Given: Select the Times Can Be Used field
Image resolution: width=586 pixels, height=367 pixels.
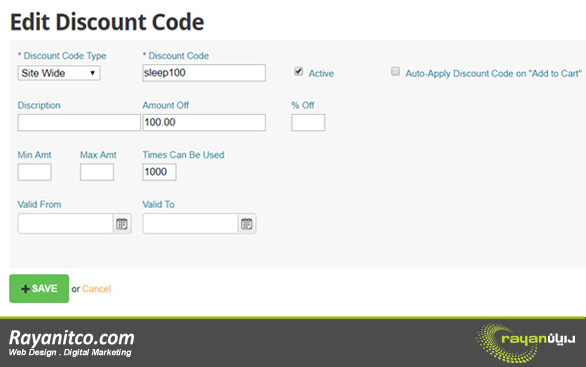Looking at the screenshot, I should tap(159, 172).
